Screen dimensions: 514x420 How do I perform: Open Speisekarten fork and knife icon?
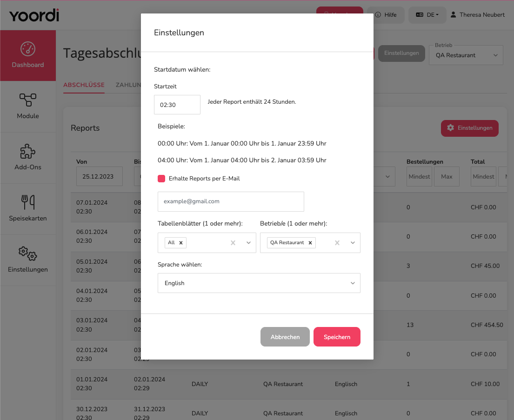[x=28, y=202]
